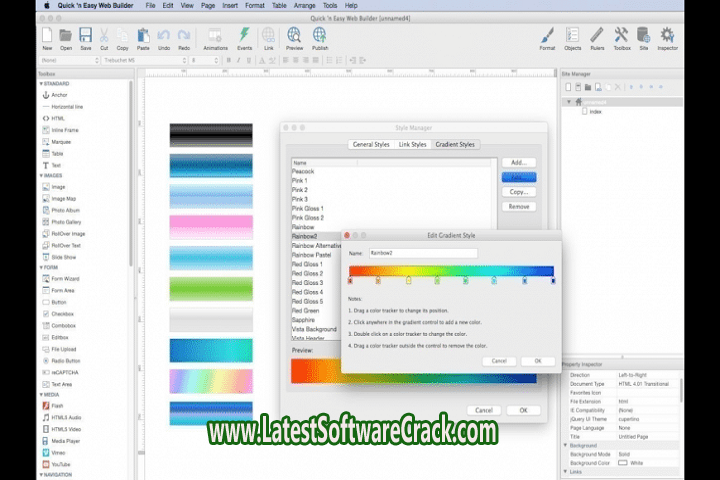Screen dimensions: 720x480
Task: Select the Anchor tool in Toolbox
Action: point(58,94)
